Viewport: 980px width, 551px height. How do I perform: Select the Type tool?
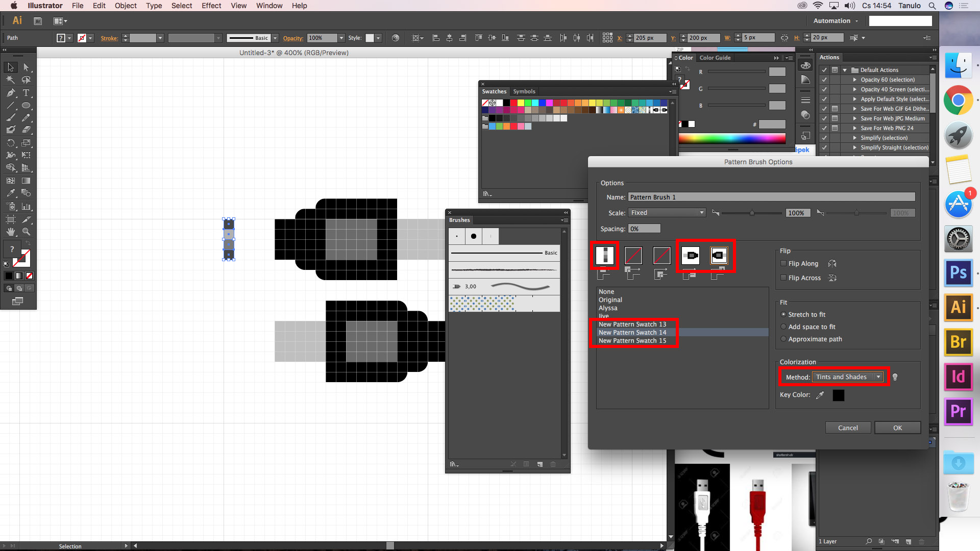tap(26, 93)
